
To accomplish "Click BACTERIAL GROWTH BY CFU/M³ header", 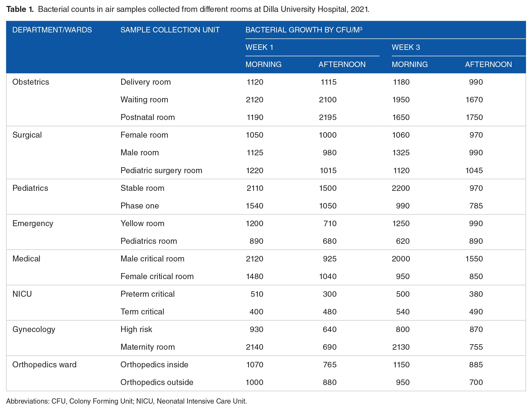I will coord(304,30).
